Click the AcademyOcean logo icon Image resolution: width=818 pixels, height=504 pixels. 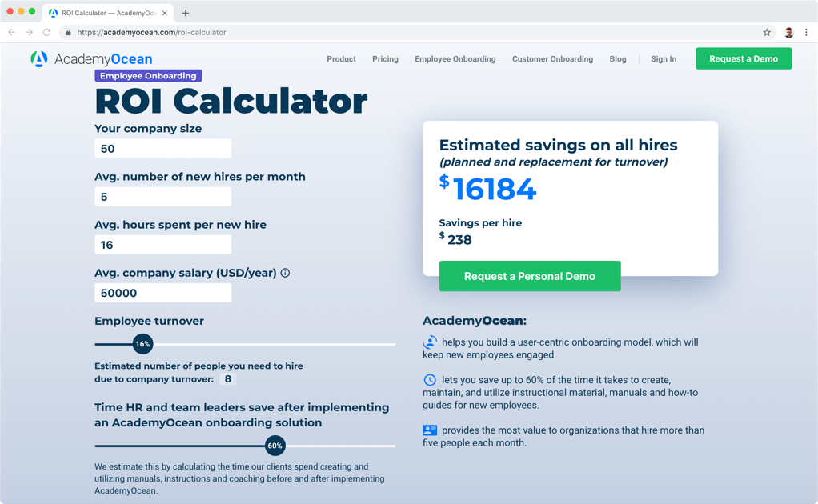coord(39,59)
